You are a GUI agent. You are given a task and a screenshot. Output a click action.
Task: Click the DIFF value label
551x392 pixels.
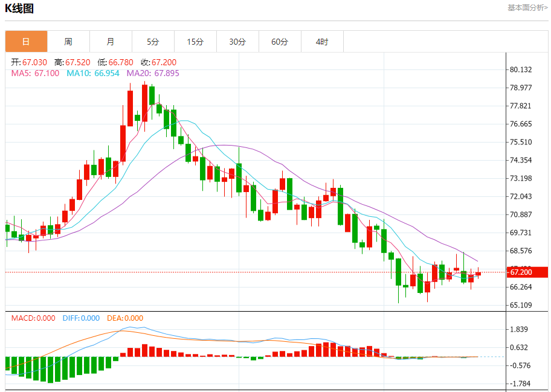[x=81, y=318]
